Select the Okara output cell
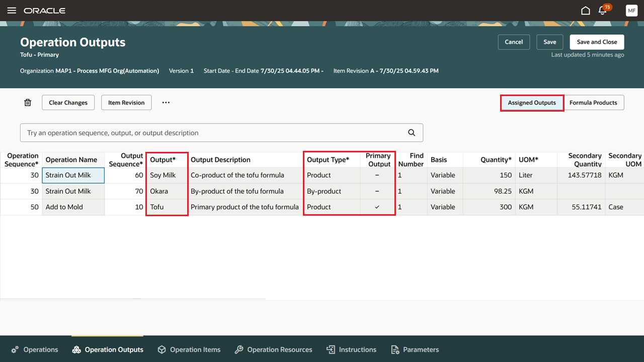This screenshot has width=644, height=362. pyautogui.click(x=167, y=192)
